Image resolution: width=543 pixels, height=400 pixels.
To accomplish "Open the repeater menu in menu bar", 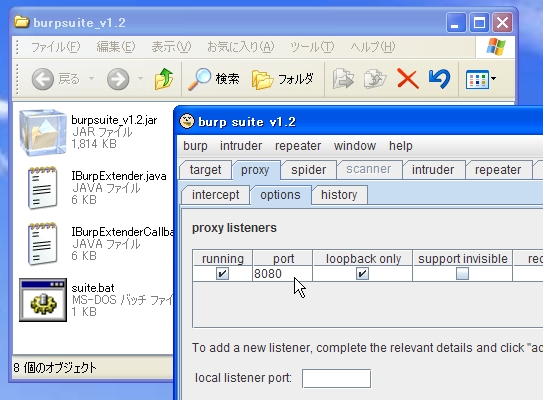I will 298,146.
